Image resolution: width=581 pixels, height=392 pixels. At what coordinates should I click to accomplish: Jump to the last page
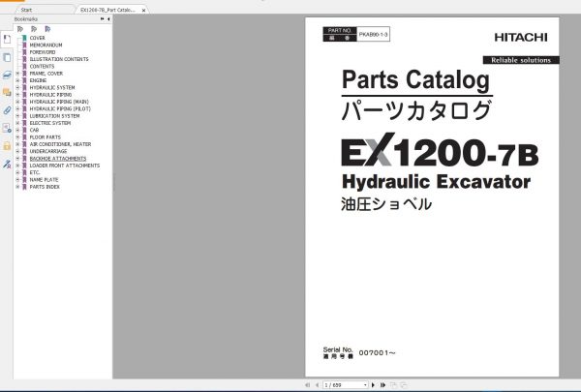click(382, 385)
